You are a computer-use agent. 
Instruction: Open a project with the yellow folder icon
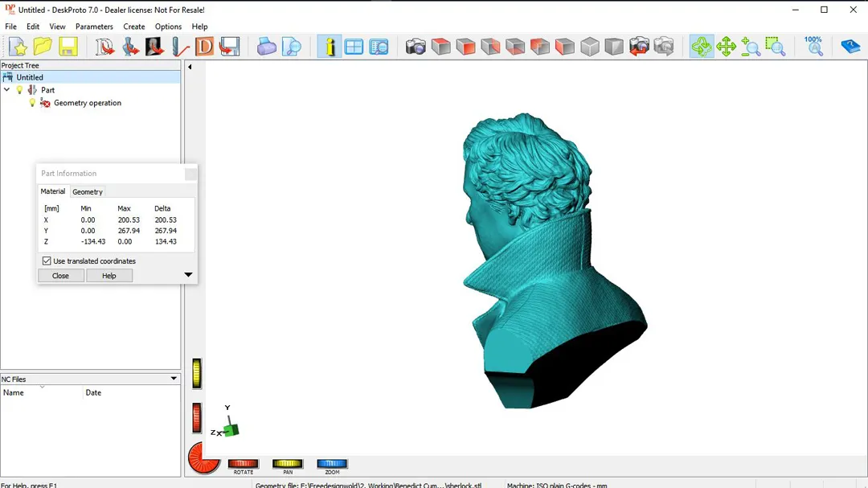pos(43,47)
